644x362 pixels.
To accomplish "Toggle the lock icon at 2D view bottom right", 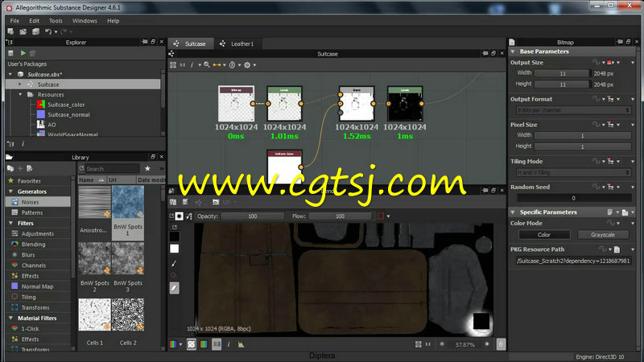I will pyautogui.click(x=501, y=344).
